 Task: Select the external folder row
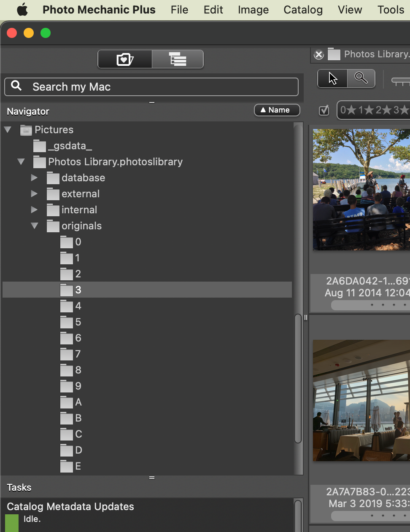[81, 194]
